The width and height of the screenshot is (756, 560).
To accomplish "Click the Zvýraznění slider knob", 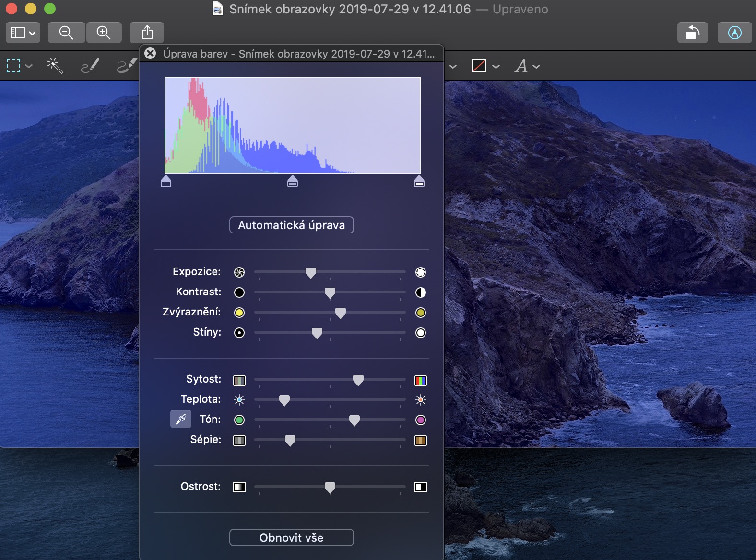I will (341, 313).
